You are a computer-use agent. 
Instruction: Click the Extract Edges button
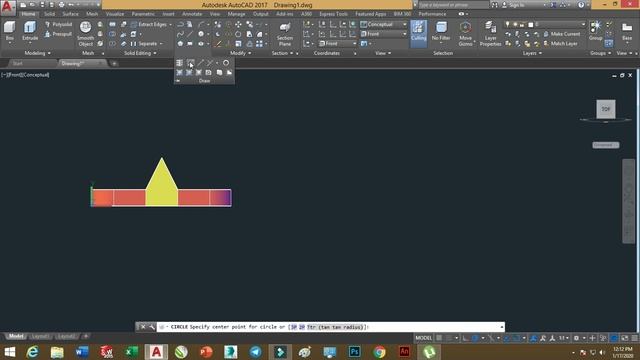coord(149,24)
